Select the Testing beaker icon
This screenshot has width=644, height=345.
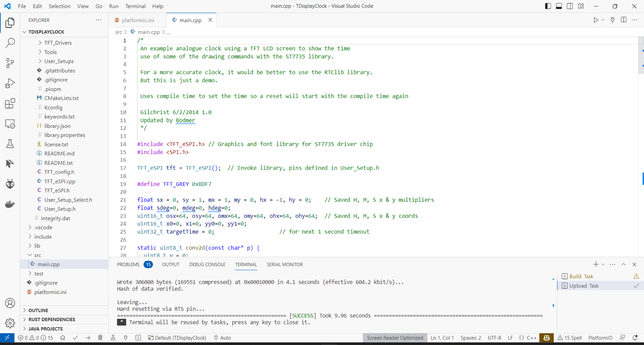coord(10,144)
